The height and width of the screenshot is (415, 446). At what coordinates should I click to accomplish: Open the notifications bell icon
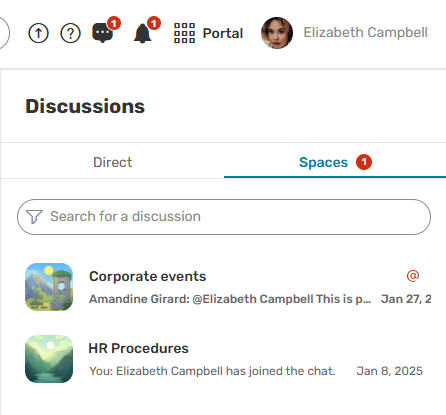pos(142,33)
